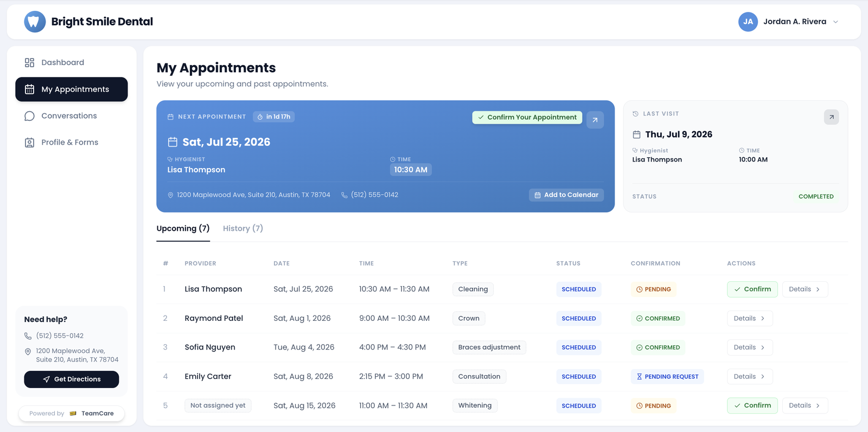
Task: Click the Provider column header
Action: (200, 263)
